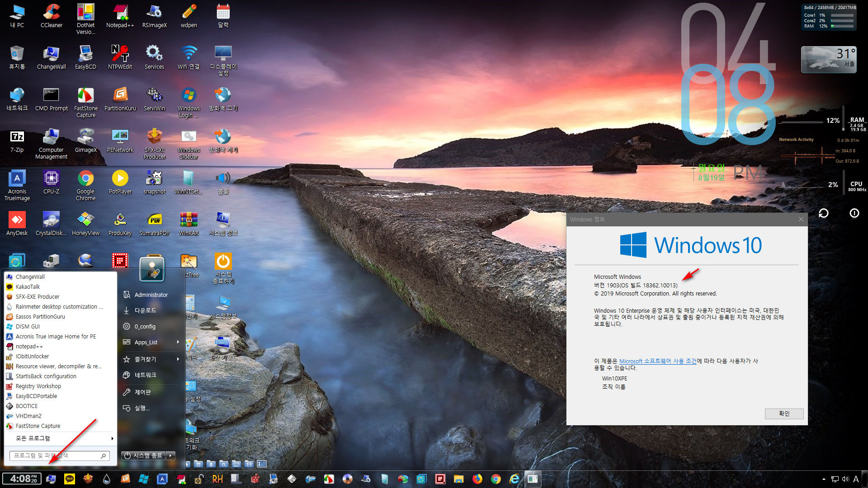Click the input language indicator A
Viewport: 868px width, 488px height.
click(x=856, y=479)
